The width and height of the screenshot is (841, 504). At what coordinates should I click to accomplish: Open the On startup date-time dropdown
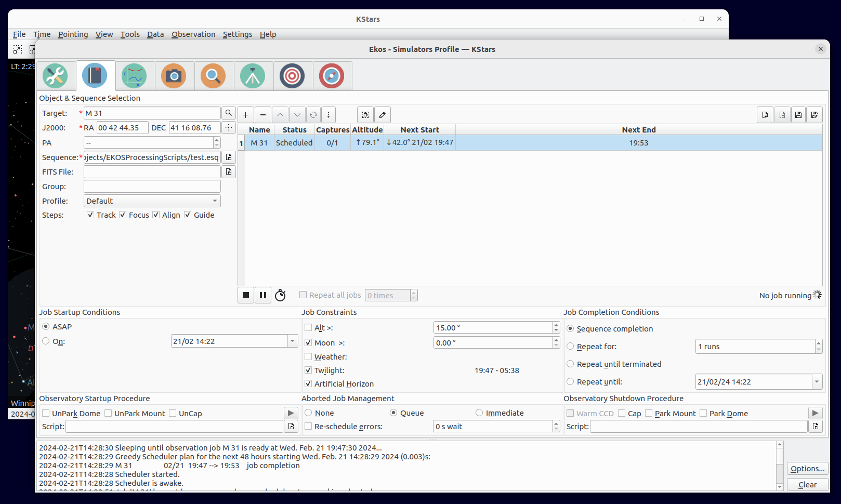292,341
